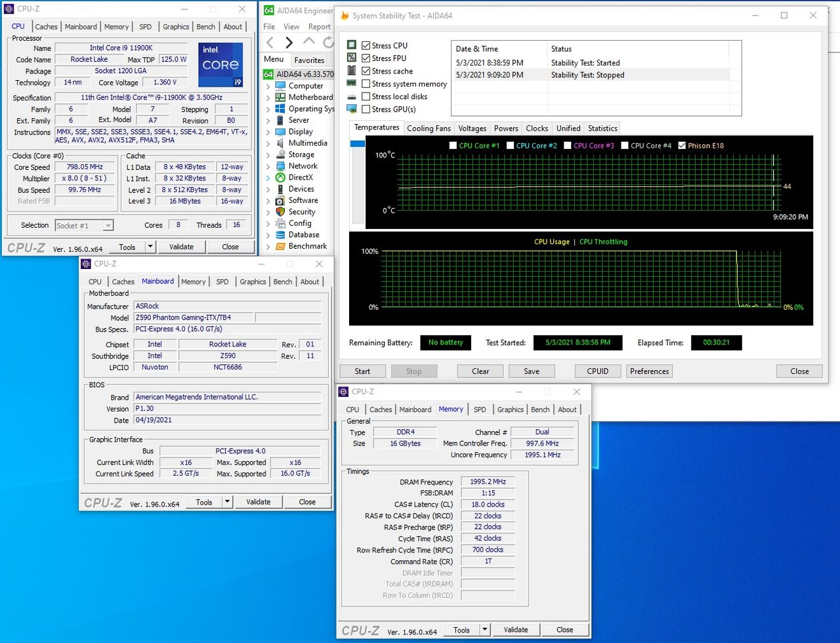Select the Favorites tab in AIDA64
The height and width of the screenshot is (643, 840).
click(x=309, y=60)
